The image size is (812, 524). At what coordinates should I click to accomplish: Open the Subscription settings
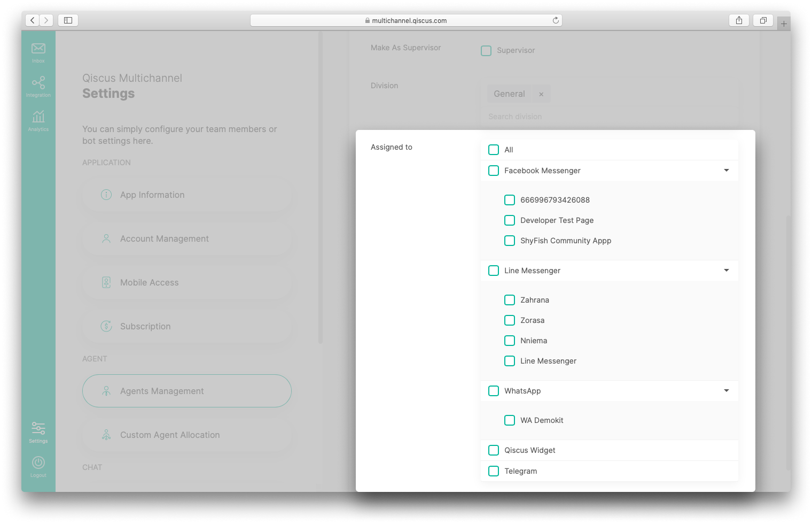(x=186, y=326)
